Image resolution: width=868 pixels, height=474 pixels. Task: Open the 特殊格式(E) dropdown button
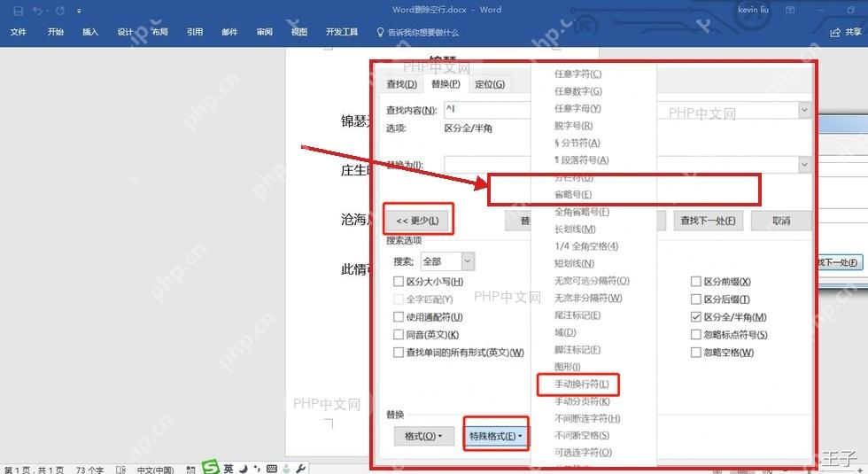pos(496,436)
